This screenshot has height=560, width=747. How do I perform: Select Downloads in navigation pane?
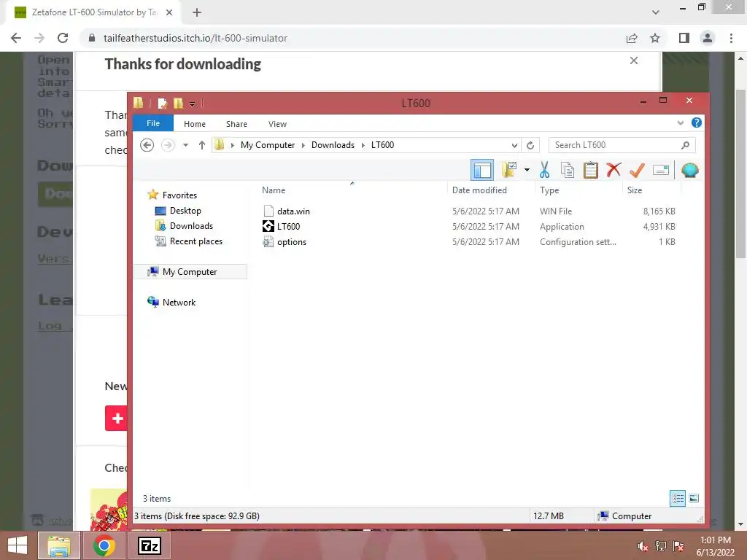184,226
